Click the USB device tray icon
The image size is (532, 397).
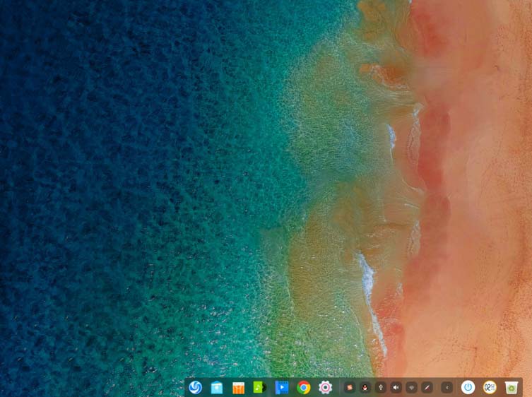[381, 387]
